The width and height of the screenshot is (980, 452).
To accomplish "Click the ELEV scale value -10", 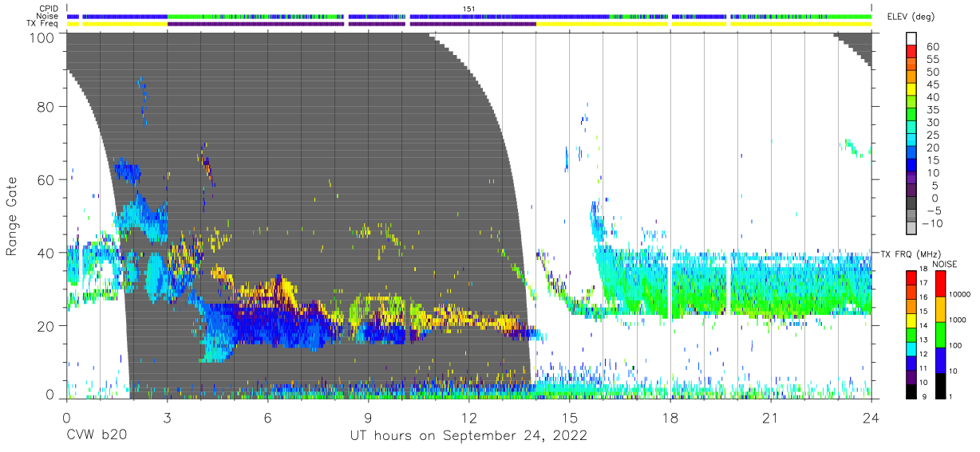I will click(x=932, y=223).
